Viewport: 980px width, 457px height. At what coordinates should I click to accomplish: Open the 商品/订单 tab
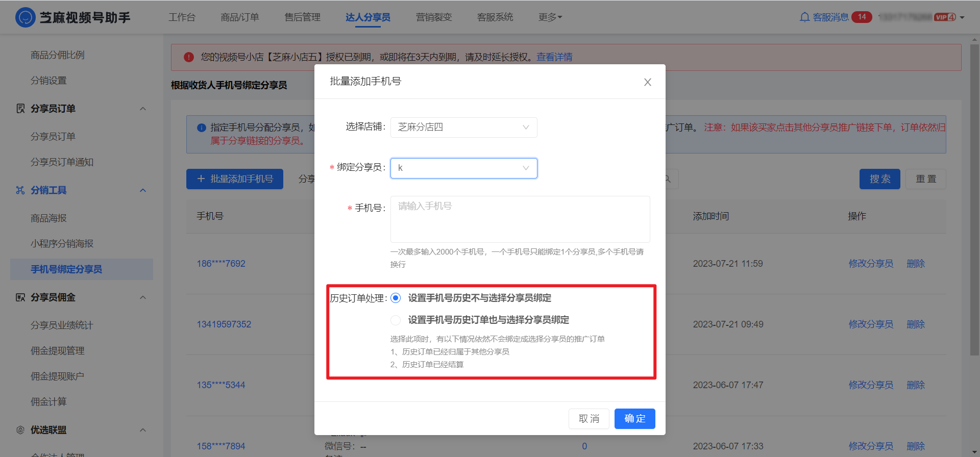(240, 17)
